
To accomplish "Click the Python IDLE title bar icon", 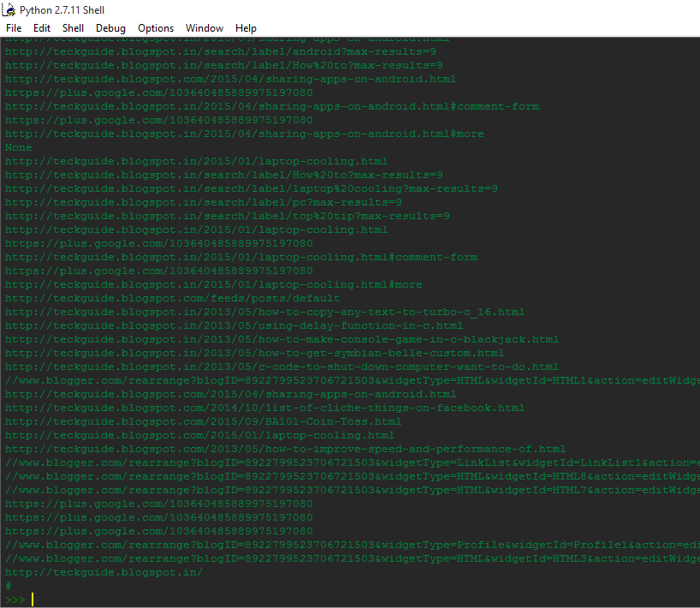I will 9,9.
